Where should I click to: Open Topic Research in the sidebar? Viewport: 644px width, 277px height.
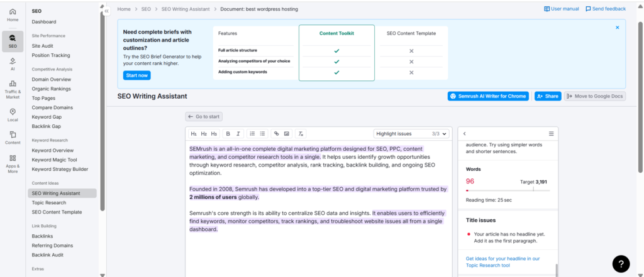(49, 203)
